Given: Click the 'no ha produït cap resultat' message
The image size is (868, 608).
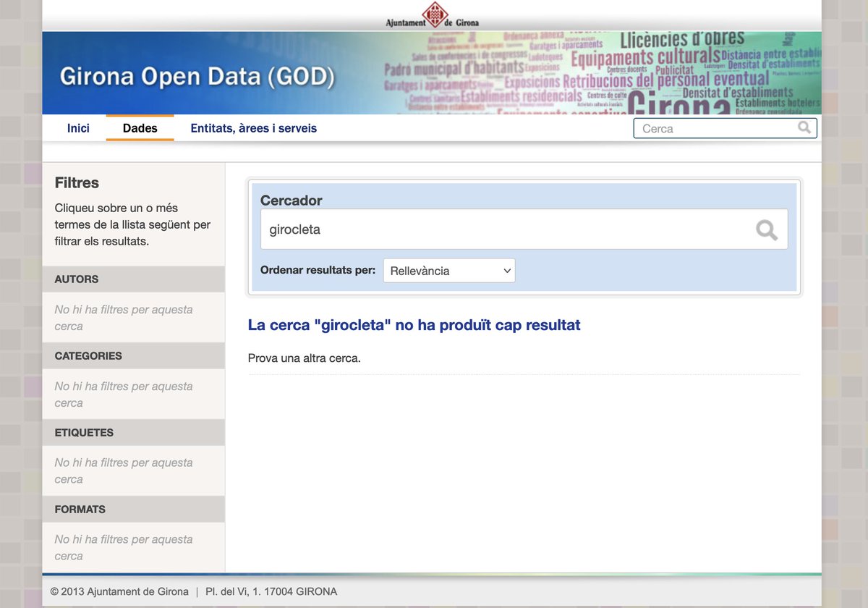Looking at the screenshot, I should click(x=414, y=325).
